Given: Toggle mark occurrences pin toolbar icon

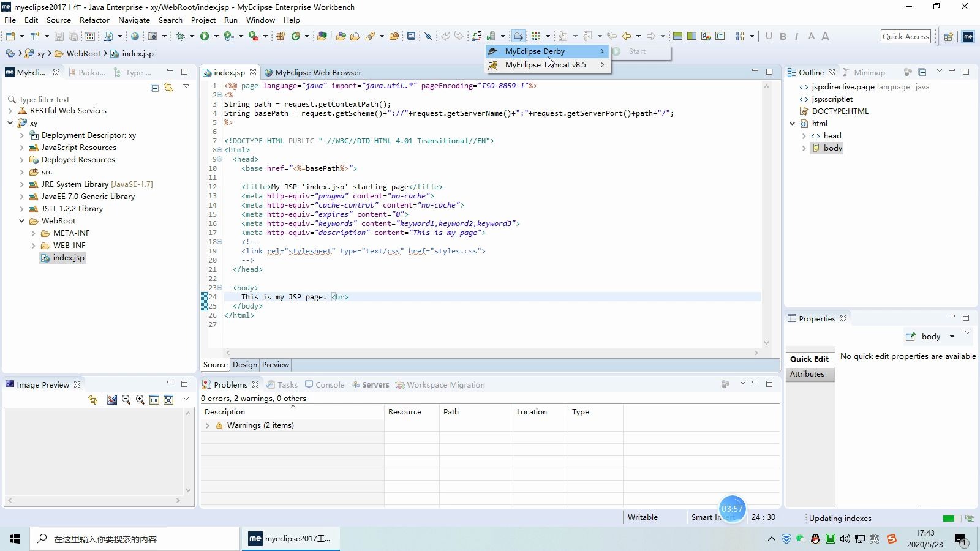Looking at the screenshot, I should tap(428, 36).
